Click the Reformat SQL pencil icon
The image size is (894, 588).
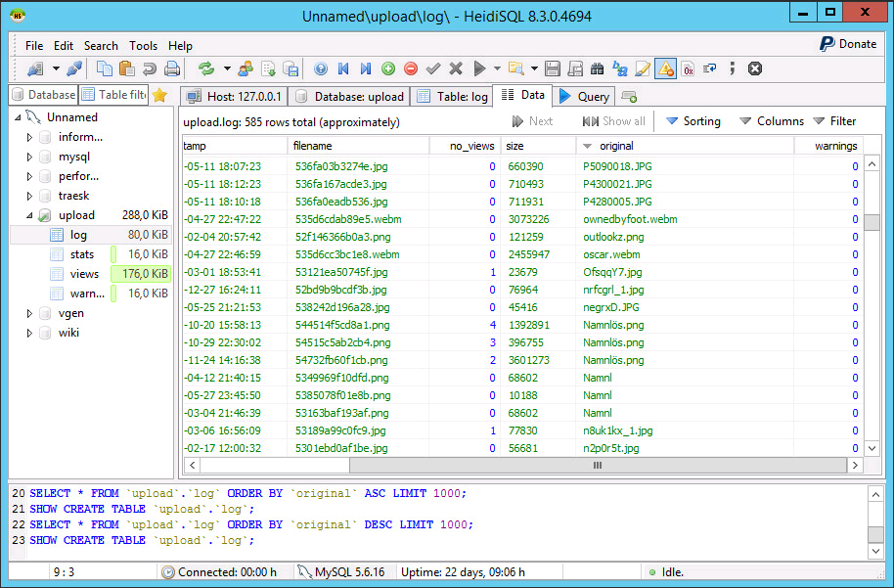[643, 69]
